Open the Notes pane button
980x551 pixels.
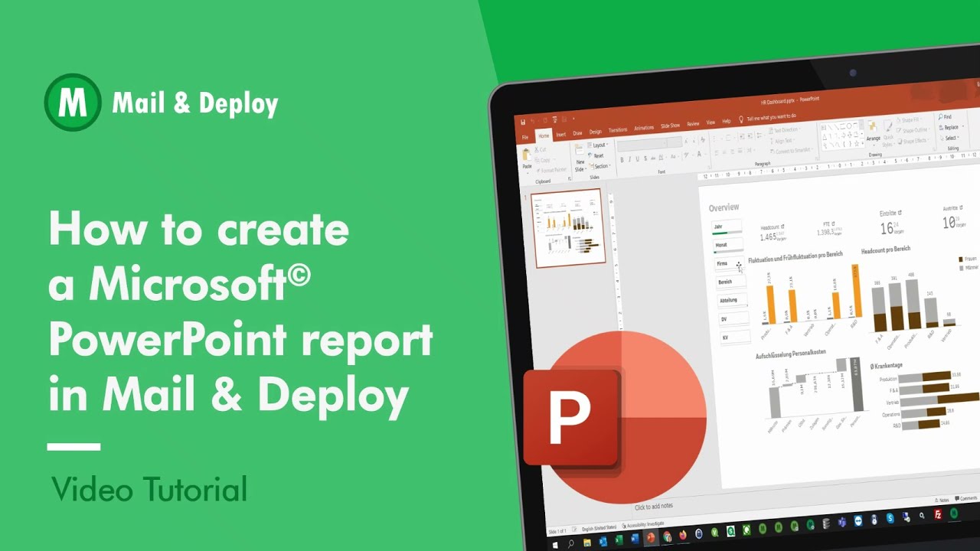tap(942, 500)
